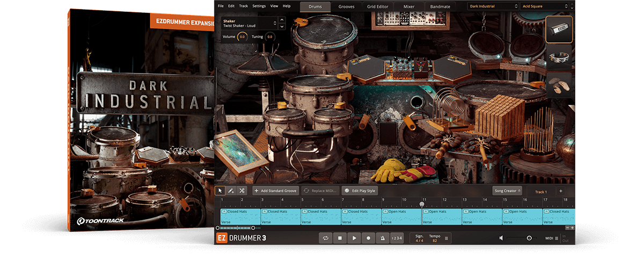The height and width of the screenshot is (262, 644).
Task: Select the arrow pointer tool
Action: point(220,191)
